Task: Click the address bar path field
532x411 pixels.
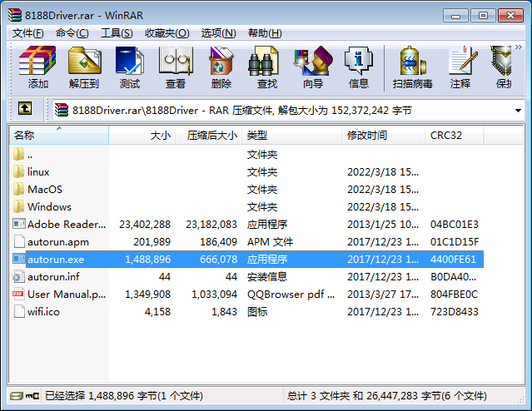Action: pyautogui.click(x=288, y=110)
